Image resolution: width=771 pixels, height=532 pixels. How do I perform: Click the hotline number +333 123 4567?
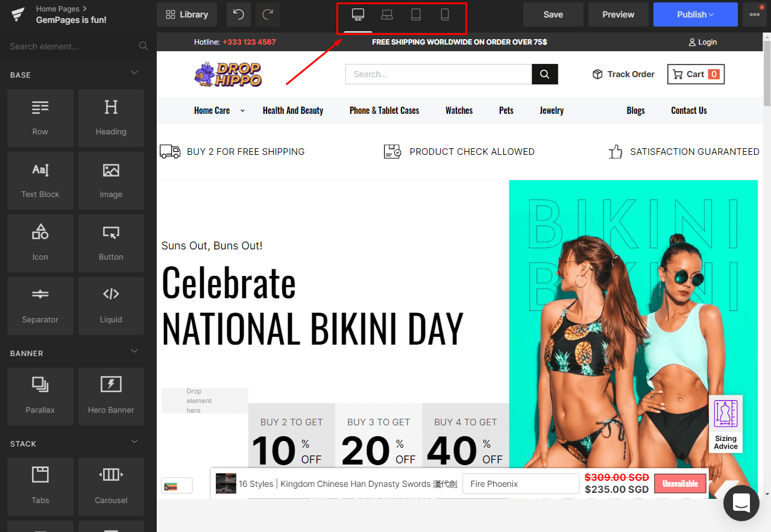249,42
